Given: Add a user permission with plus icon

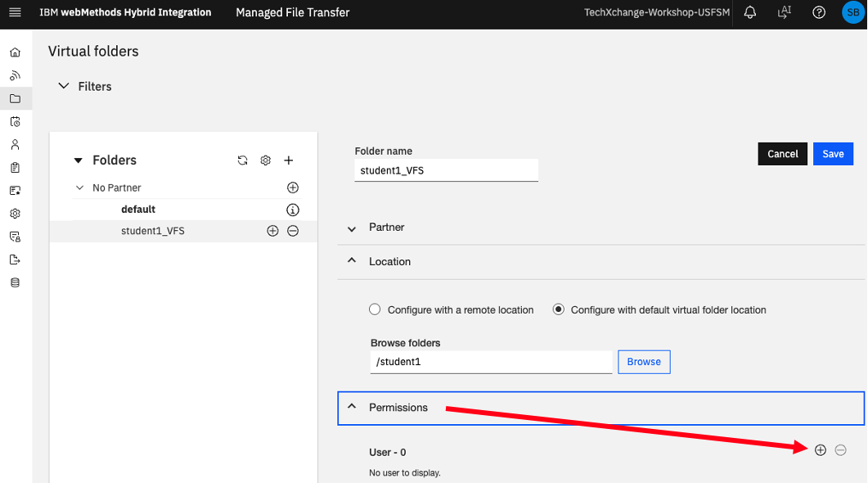Looking at the screenshot, I should [821, 450].
